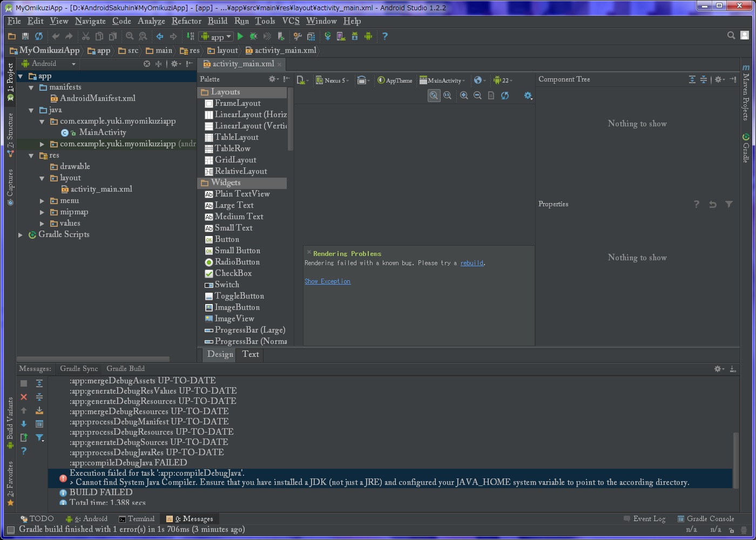The image size is (756, 540).
Task: Toggle Zoom to Actual Size 1:1
Action: [x=447, y=96]
